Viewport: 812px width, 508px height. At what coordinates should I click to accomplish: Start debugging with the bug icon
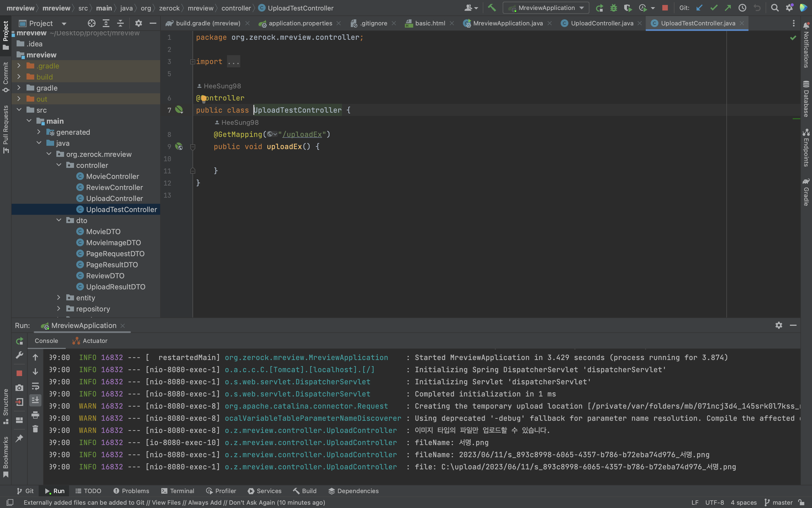pyautogui.click(x=614, y=8)
